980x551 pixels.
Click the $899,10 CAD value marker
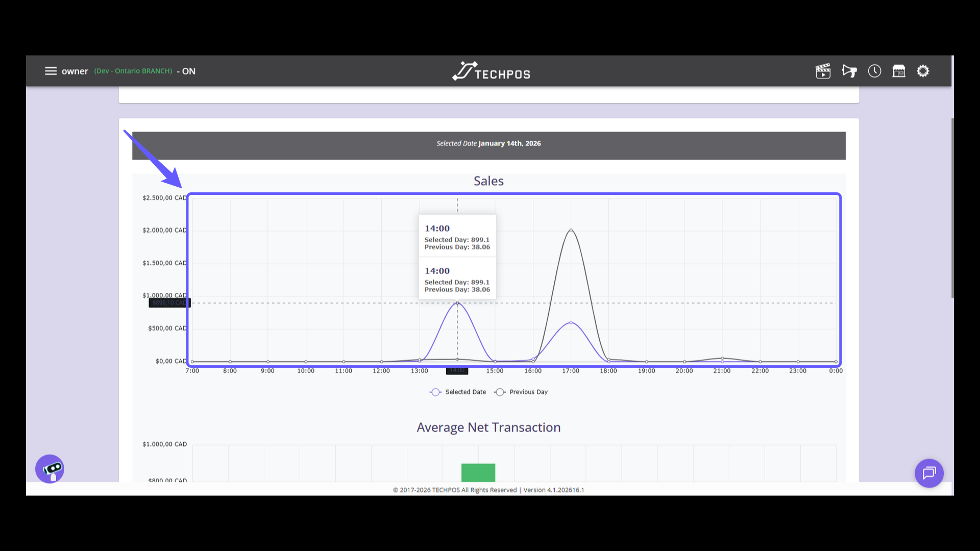(169, 303)
